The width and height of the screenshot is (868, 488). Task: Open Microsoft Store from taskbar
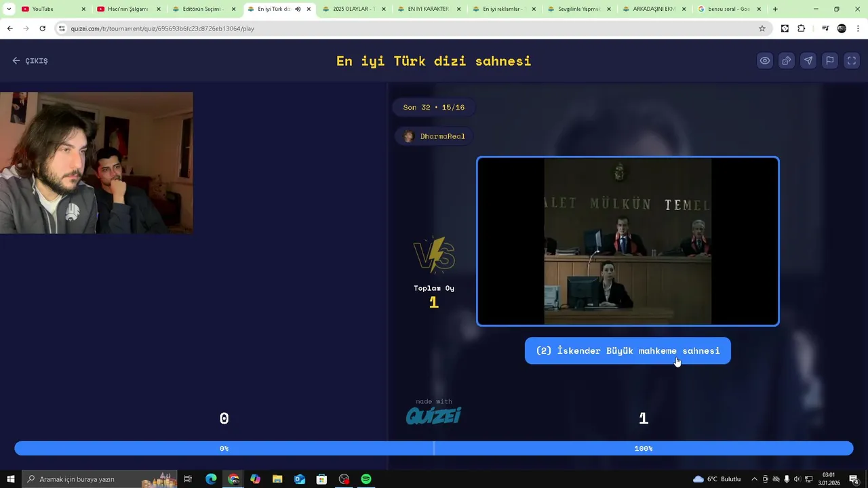[x=321, y=479]
